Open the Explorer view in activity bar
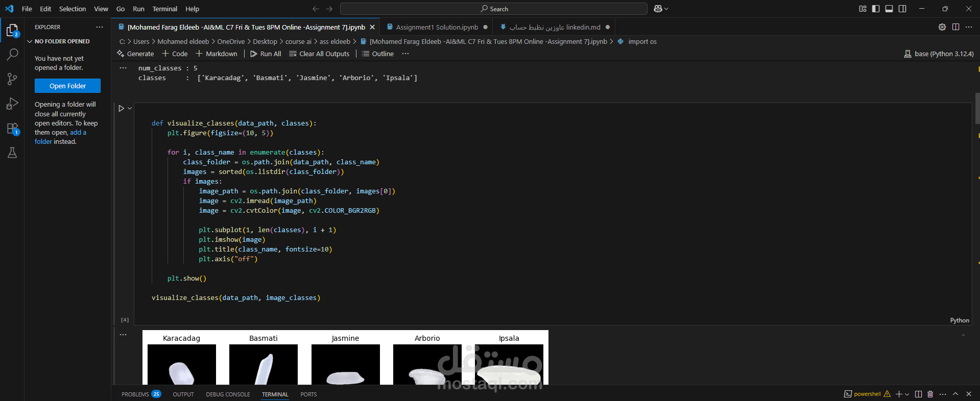Viewport: 980px width, 401px height. (x=12, y=31)
